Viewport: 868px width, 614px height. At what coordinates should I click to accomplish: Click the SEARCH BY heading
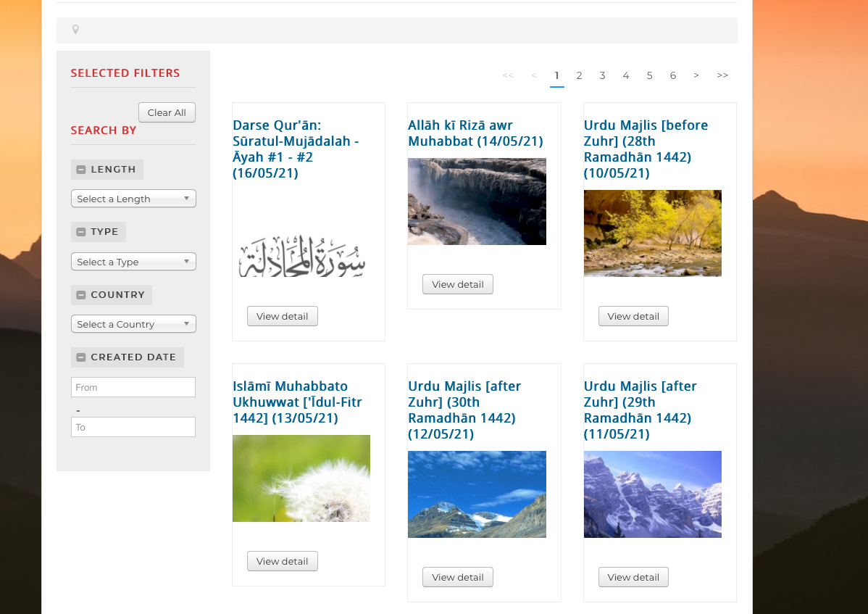104,130
